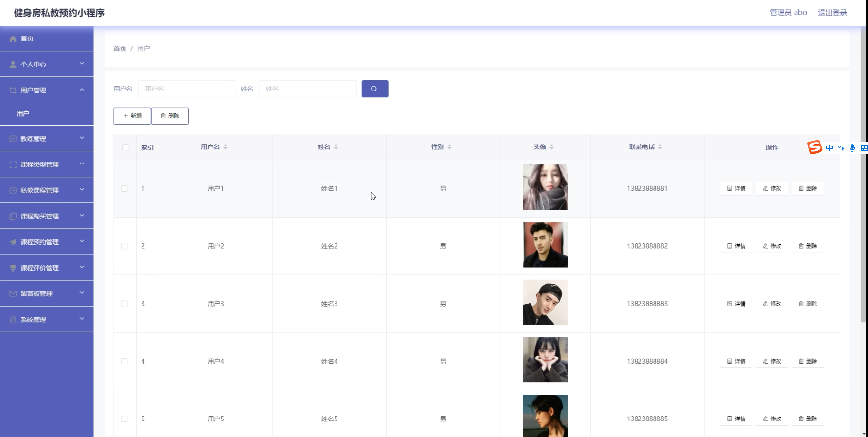This screenshot has width=868, height=437.
Task: Click the clock icon beside 私教课程管理
Action: coord(13,190)
